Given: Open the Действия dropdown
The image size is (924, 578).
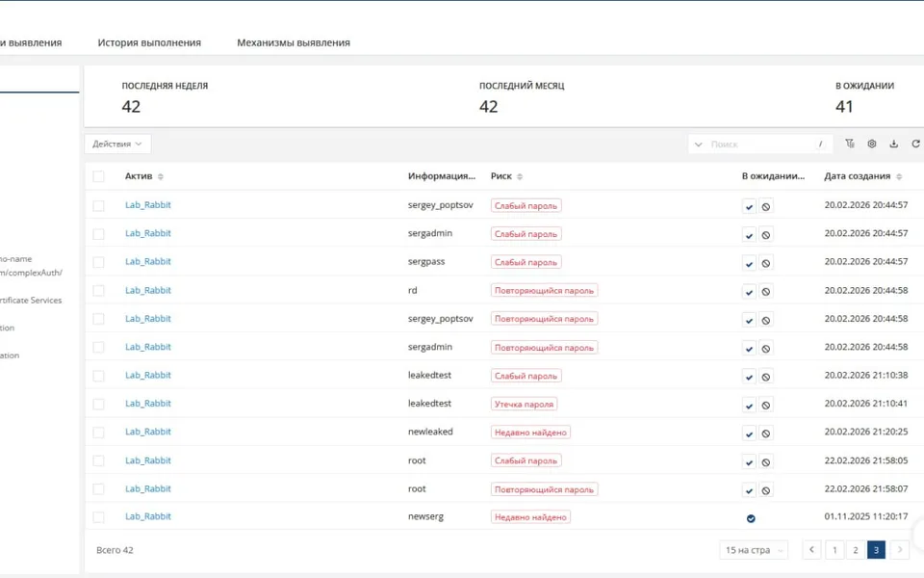Looking at the screenshot, I should click(x=117, y=144).
